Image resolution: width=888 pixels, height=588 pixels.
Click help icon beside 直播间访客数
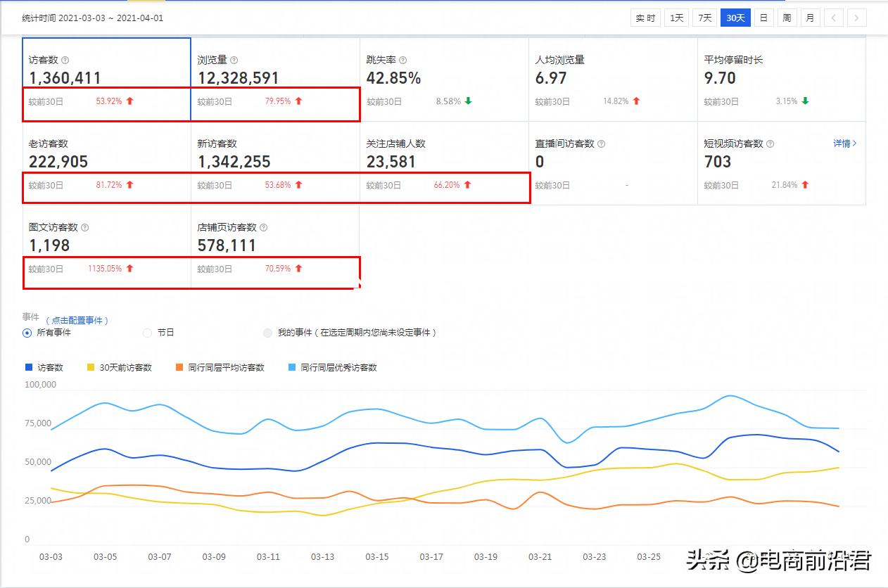(x=601, y=144)
